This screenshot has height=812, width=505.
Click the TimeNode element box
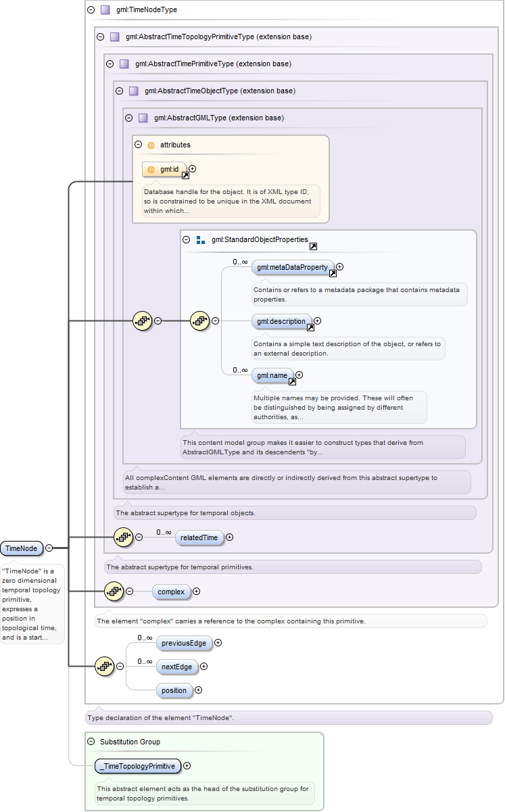pos(22,548)
